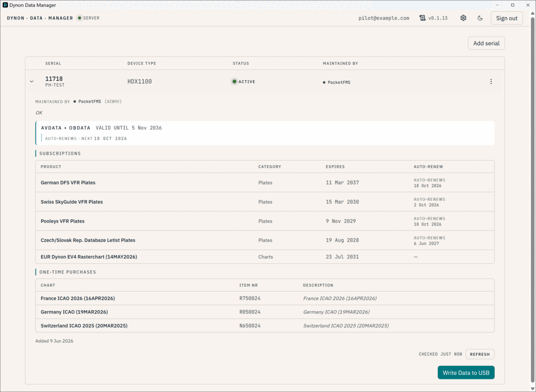The image size is (536, 392).
Task: Click the EXPIRES column header
Action: pyautogui.click(x=335, y=167)
